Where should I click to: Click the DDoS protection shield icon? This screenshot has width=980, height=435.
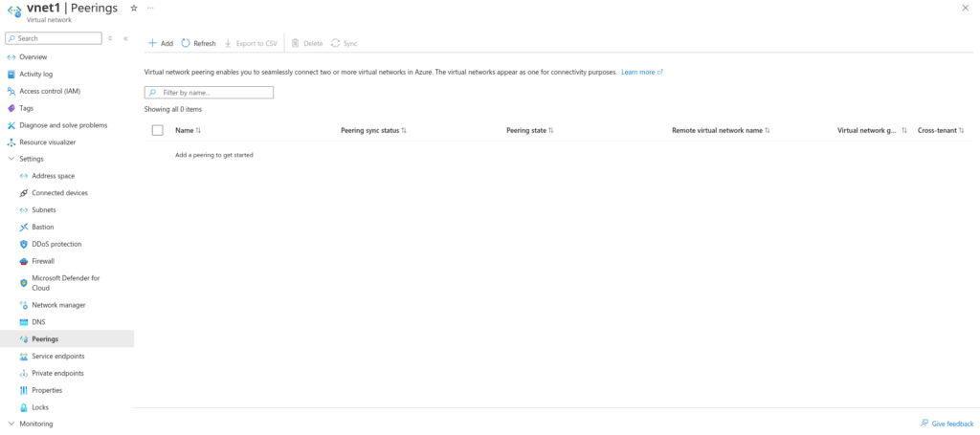tap(24, 244)
